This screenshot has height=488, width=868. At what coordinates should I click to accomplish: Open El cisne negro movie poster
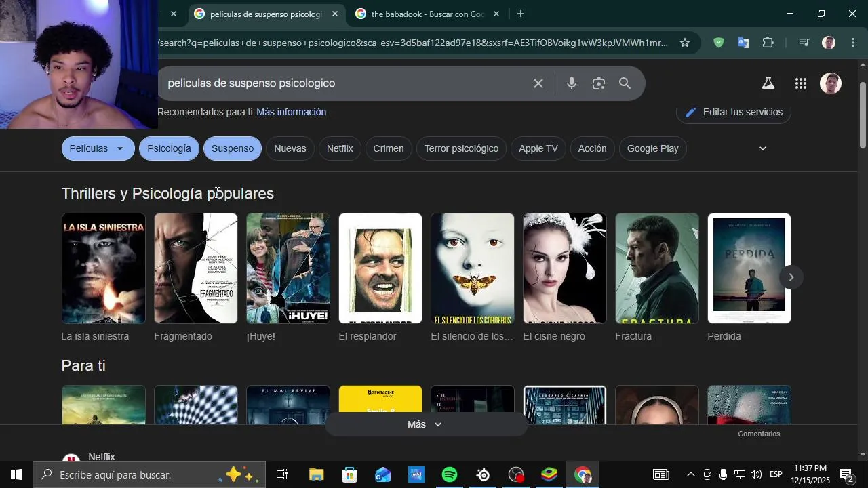pos(565,268)
